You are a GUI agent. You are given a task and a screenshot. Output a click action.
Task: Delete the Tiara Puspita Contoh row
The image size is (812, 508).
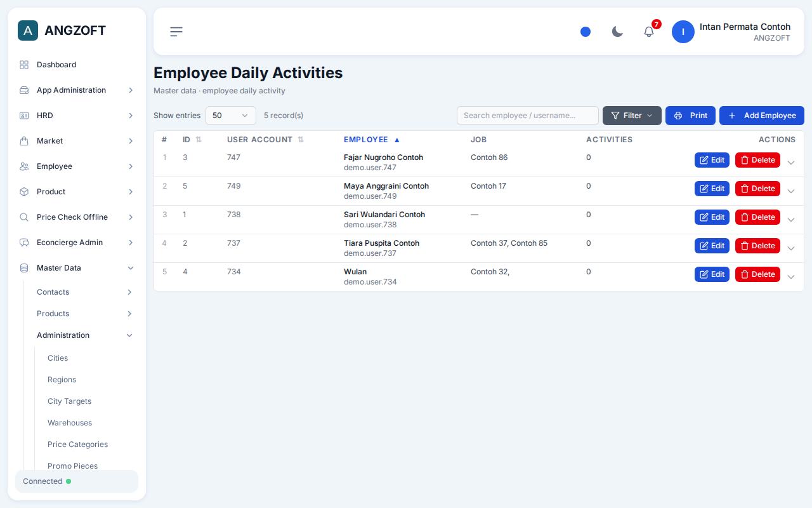[x=757, y=246]
